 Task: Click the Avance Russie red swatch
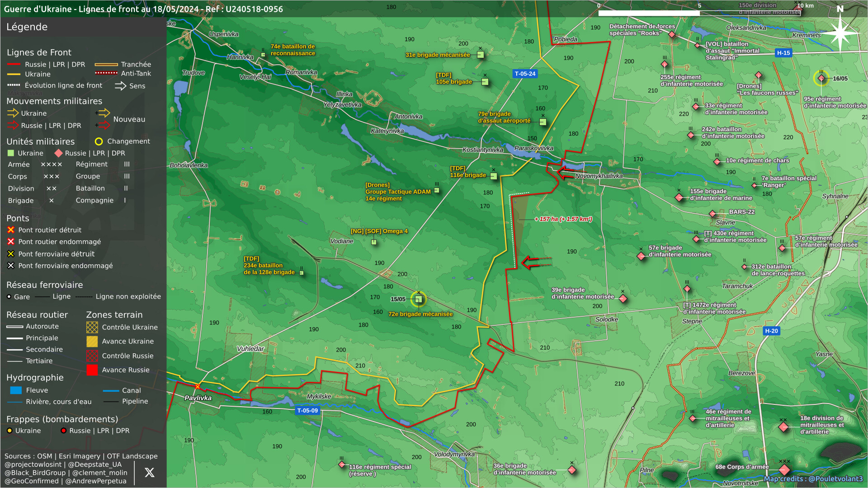(x=92, y=370)
